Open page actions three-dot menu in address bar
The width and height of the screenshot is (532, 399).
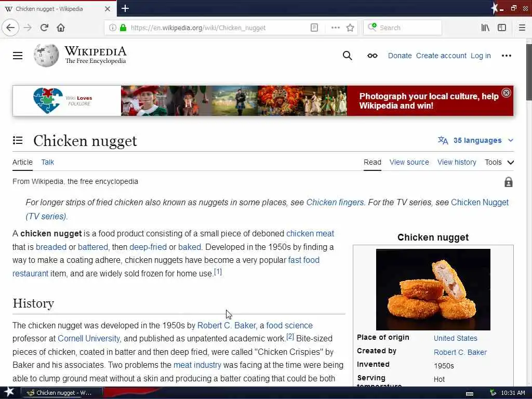[335, 28]
